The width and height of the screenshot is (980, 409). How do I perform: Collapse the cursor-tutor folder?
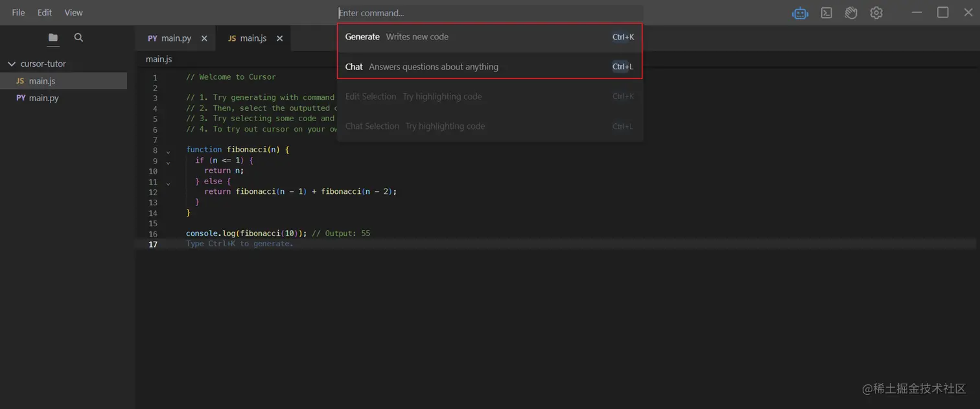(11, 64)
